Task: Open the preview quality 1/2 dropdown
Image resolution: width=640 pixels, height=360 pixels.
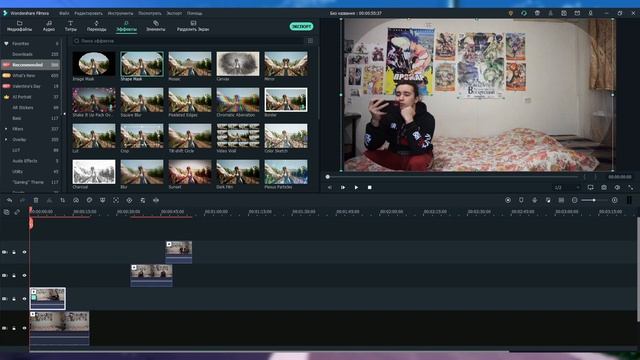Action: [x=567, y=187]
